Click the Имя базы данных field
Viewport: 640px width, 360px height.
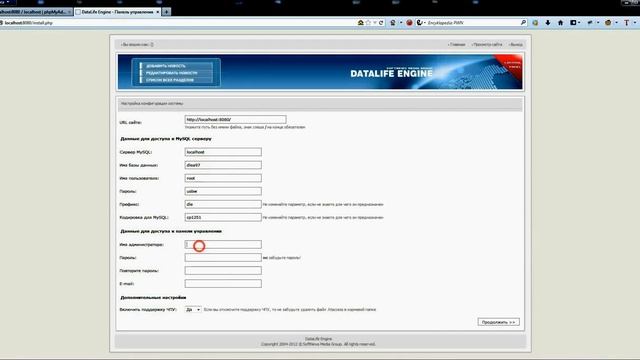pyautogui.click(x=223, y=165)
